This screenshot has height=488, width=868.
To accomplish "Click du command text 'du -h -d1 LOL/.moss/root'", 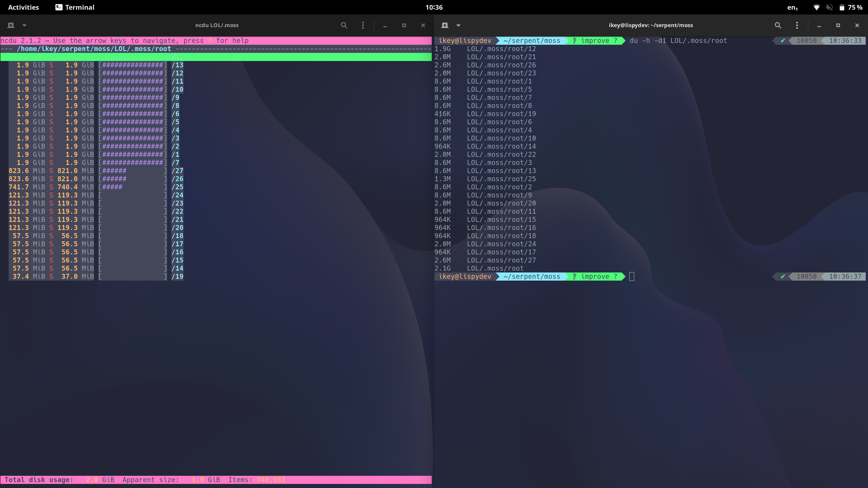I will (x=678, y=41).
